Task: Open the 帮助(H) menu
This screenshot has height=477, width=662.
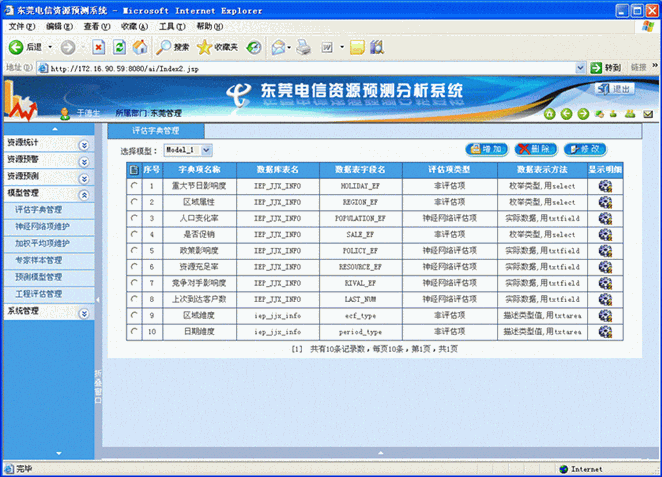Action: click(x=209, y=26)
